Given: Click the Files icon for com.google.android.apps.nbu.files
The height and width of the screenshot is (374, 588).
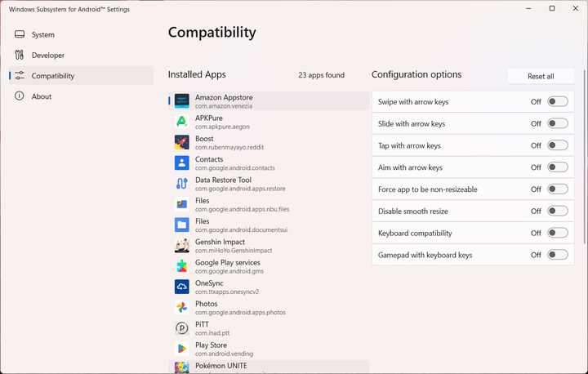Looking at the screenshot, I should click(x=182, y=204).
